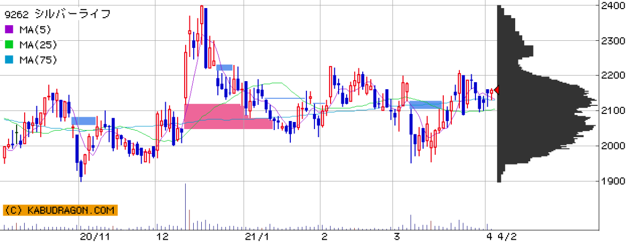The image size is (644, 243).
Task: Click the green MA(25) legend swatch
Action: click(10, 45)
